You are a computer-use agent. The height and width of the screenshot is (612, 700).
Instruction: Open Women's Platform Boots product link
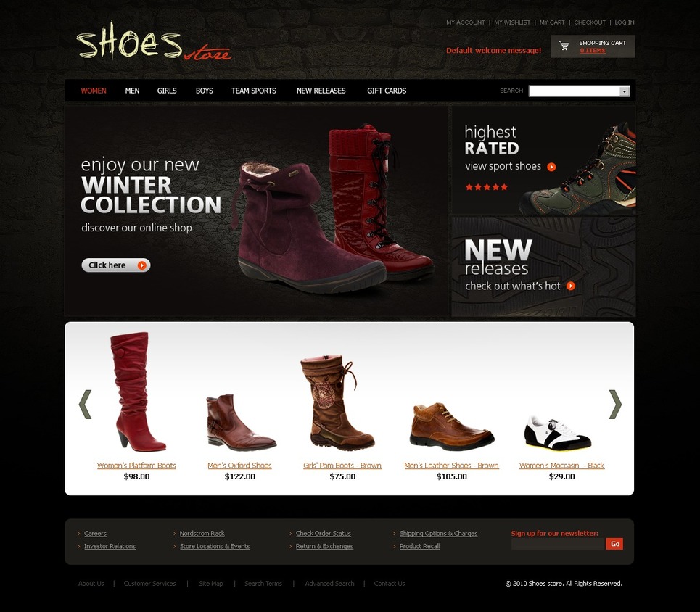click(136, 465)
